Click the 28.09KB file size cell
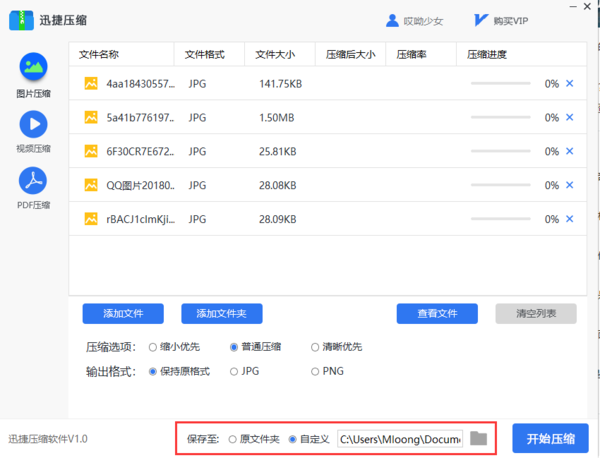The height and width of the screenshot is (458, 600). 278,219
